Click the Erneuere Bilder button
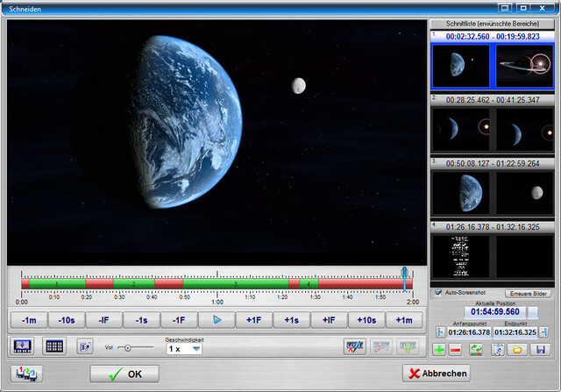Viewport: 561px width, 392px height. tap(528, 294)
